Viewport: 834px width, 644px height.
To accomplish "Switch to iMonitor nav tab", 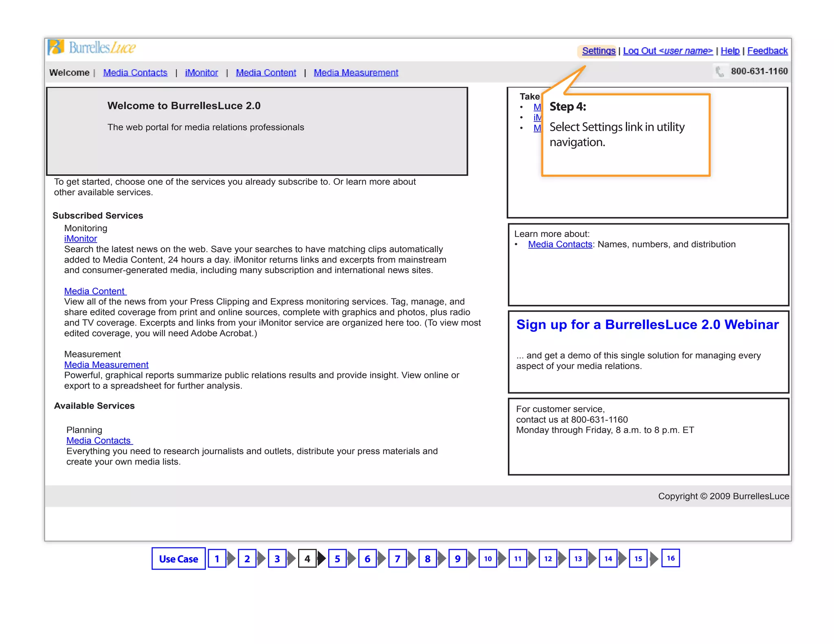I will 201,72.
